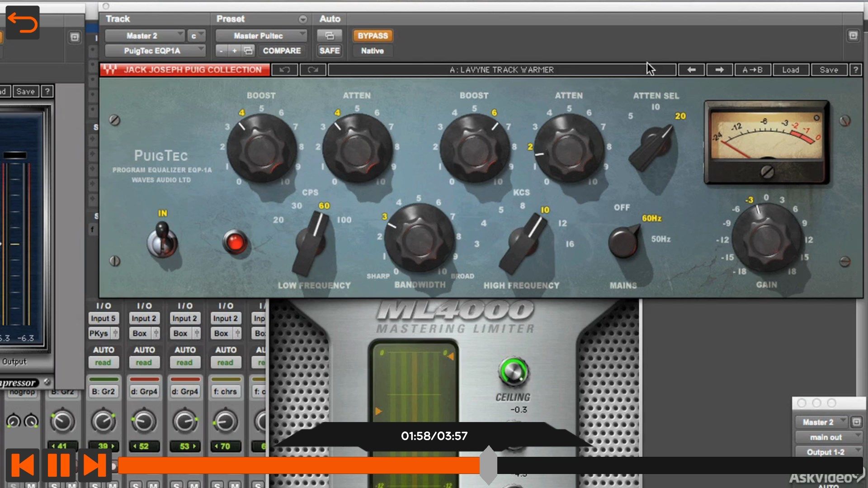Click the window target icon at top left panel
The image size is (868, 488).
pos(75,37)
